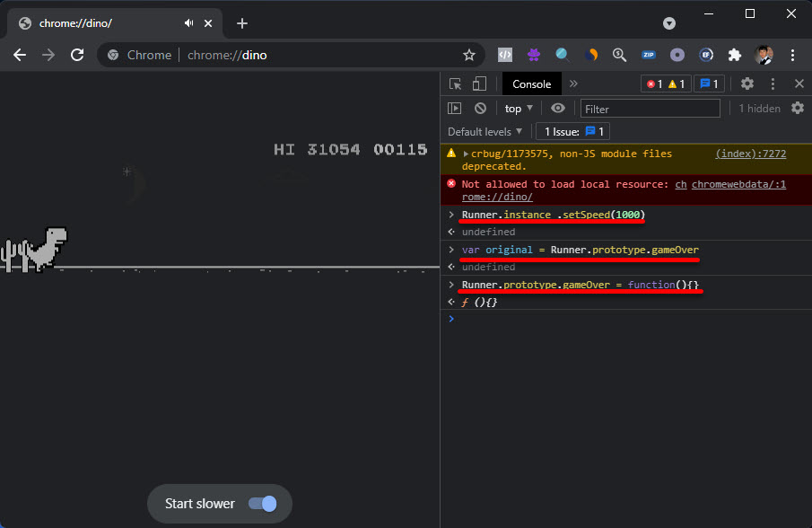Focus the console Filter field
This screenshot has height=528, width=812.
[x=650, y=109]
